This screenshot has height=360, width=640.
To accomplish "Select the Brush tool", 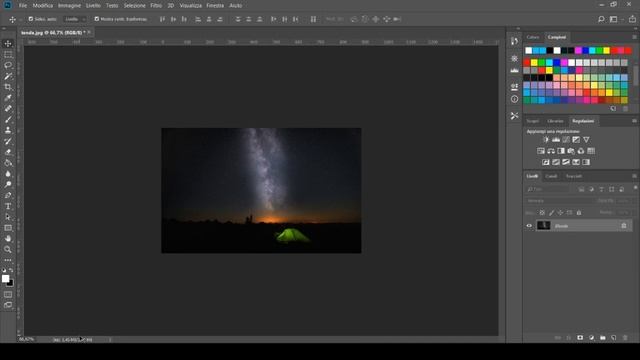I will coord(8,120).
